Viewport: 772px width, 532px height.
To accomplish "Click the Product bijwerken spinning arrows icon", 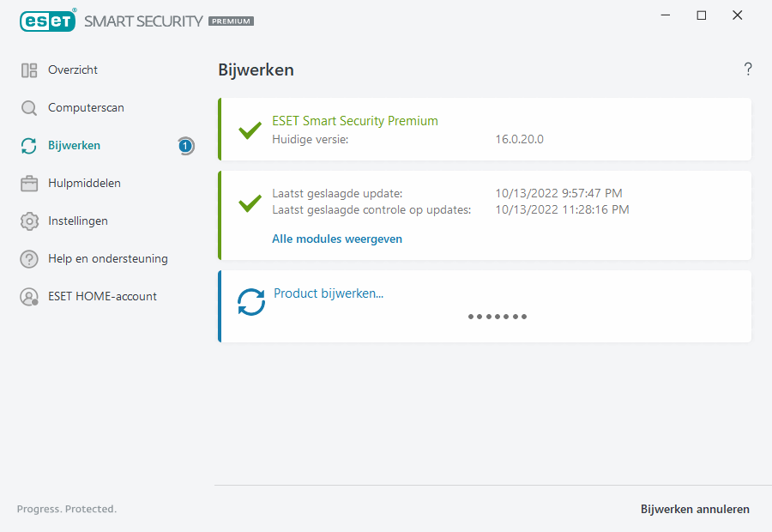I will [x=251, y=302].
